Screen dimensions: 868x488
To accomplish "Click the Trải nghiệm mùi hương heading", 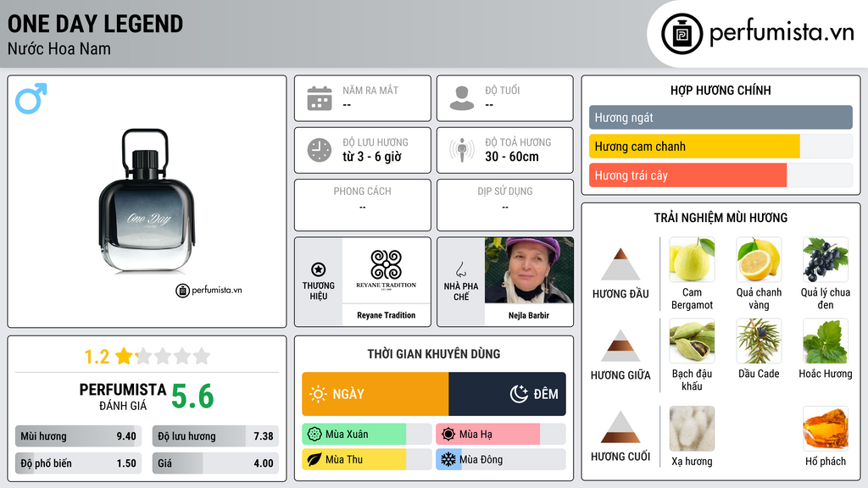I will 721,218.
